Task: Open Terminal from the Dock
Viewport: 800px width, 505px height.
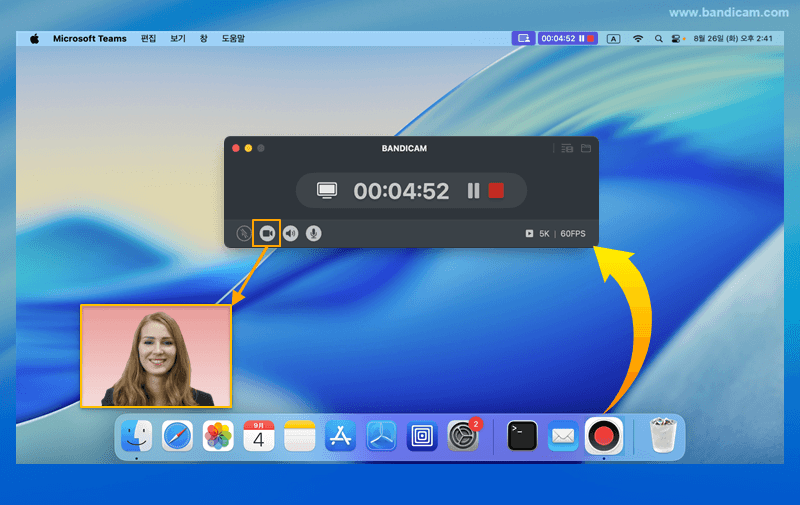Action: click(522, 436)
